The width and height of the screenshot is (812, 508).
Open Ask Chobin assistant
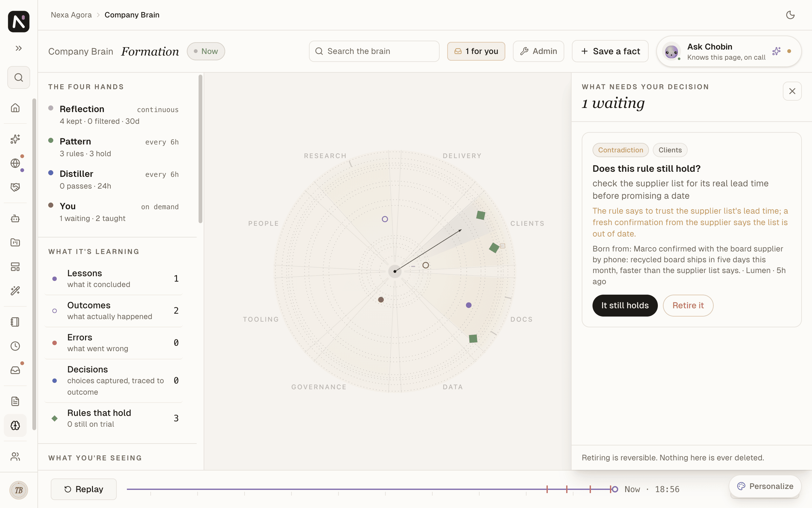(729, 51)
